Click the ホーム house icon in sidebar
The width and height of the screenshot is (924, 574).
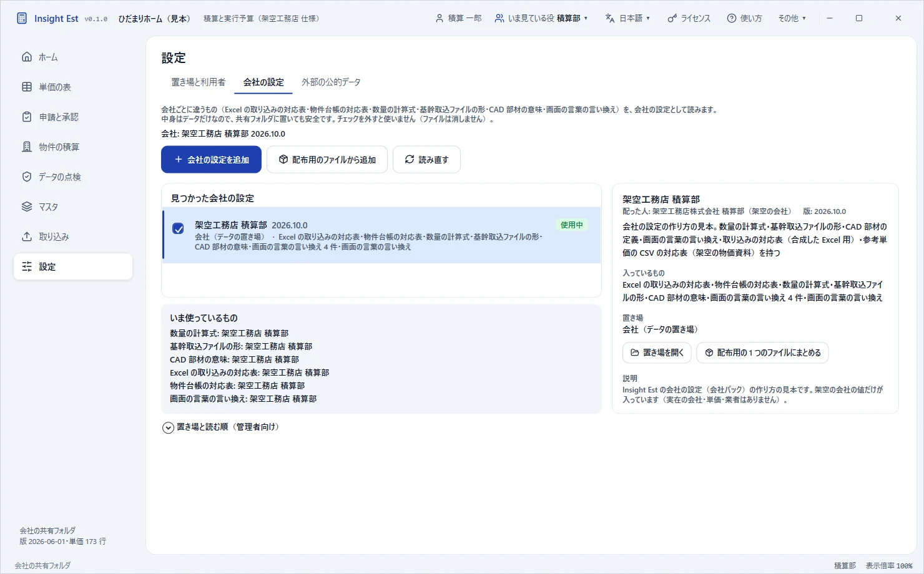click(27, 57)
